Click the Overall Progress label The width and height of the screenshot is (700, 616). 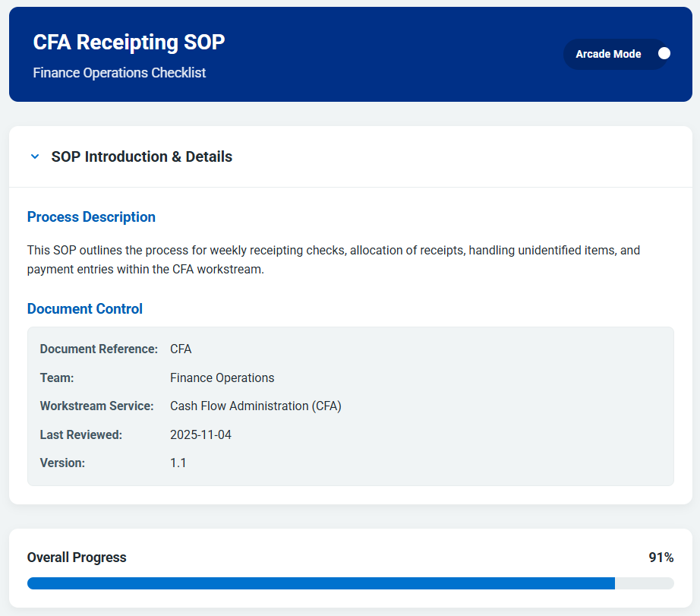77,558
